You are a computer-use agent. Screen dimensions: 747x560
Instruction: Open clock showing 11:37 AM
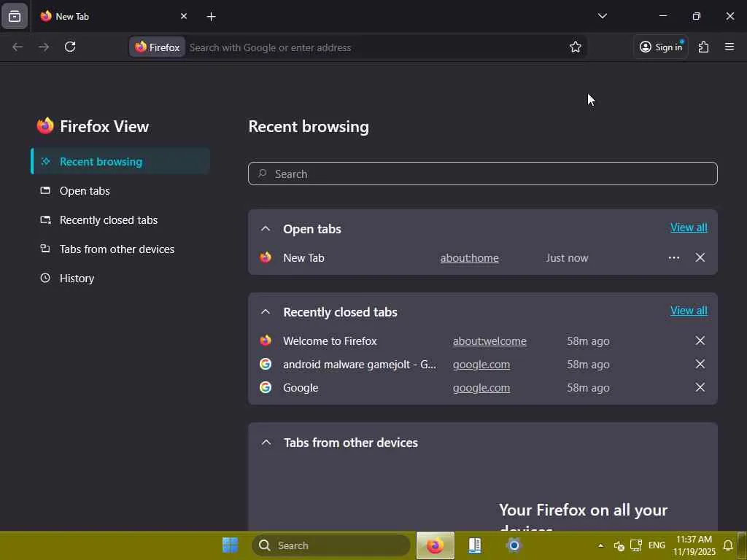694,545
